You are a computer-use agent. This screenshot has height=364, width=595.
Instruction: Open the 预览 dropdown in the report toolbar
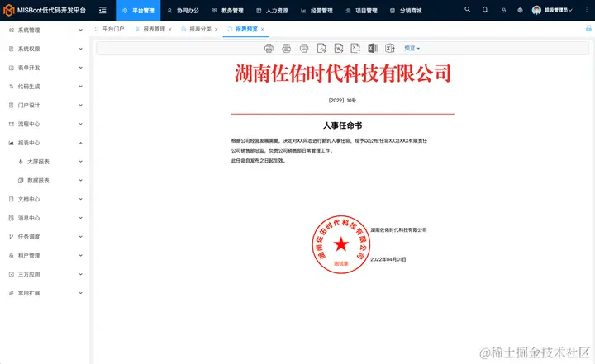412,48
